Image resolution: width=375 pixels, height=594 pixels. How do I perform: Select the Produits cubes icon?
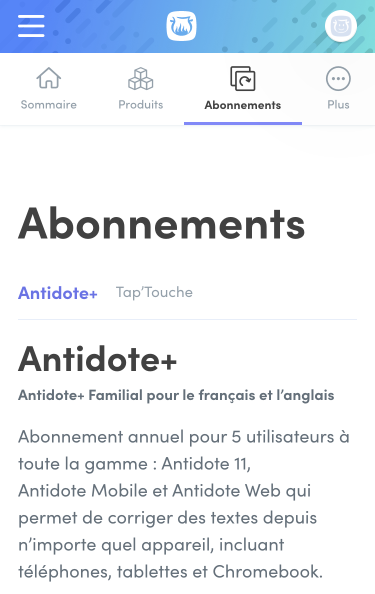click(141, 78)
